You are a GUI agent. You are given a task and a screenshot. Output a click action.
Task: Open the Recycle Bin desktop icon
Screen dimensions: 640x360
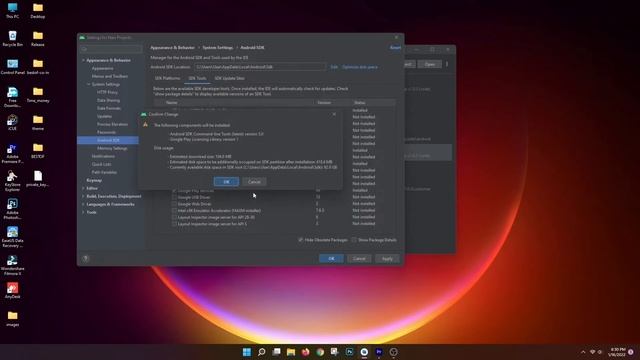tap(12, 38)
